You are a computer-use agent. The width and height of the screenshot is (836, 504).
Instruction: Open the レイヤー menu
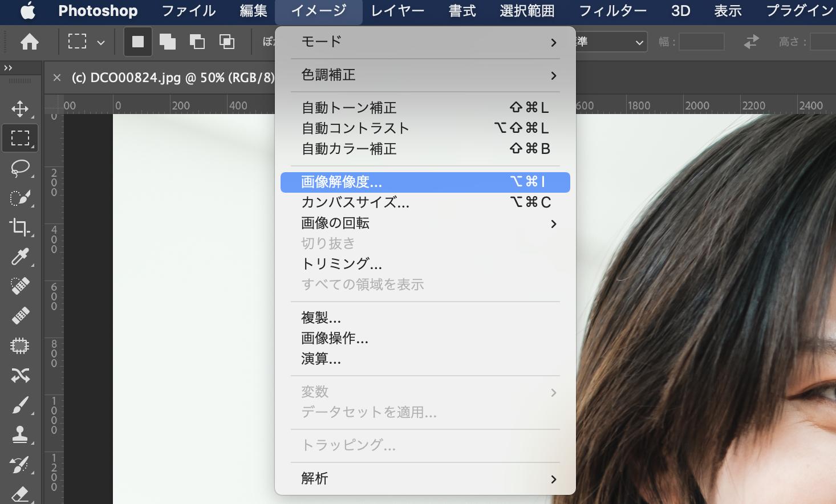[397, 11]
